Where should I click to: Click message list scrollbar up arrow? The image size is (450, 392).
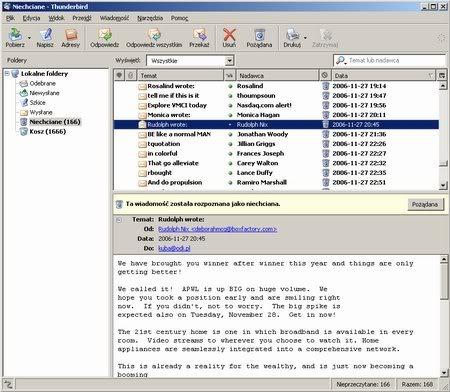coord(443,86)
